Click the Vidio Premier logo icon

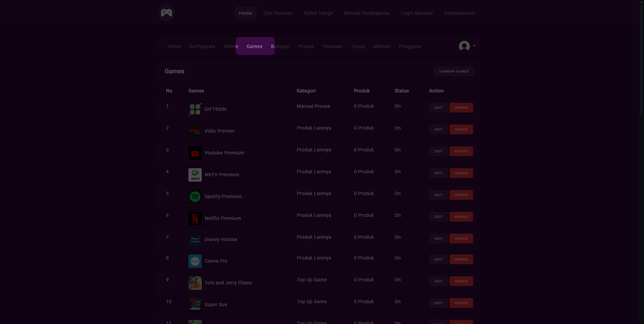(195, 131)
